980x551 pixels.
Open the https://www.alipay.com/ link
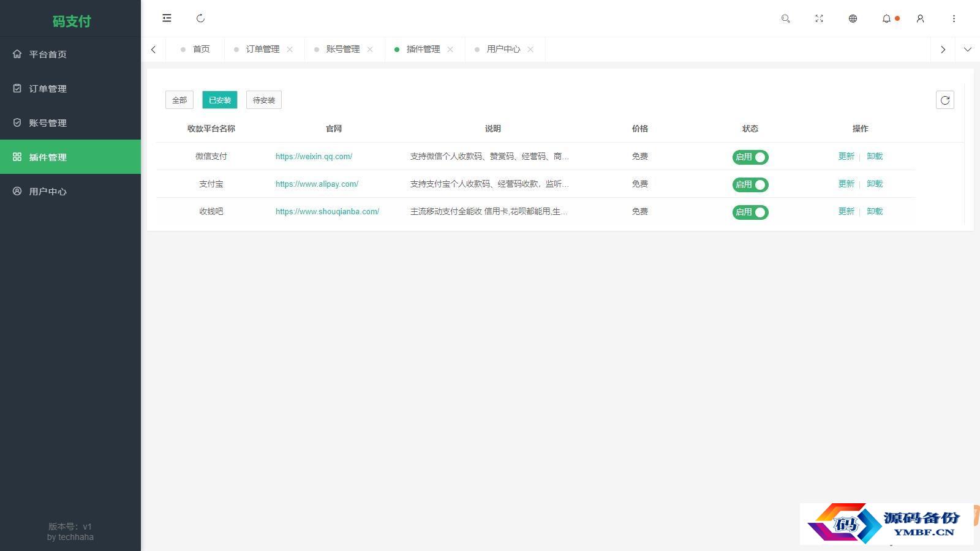(x=317, y=184)
